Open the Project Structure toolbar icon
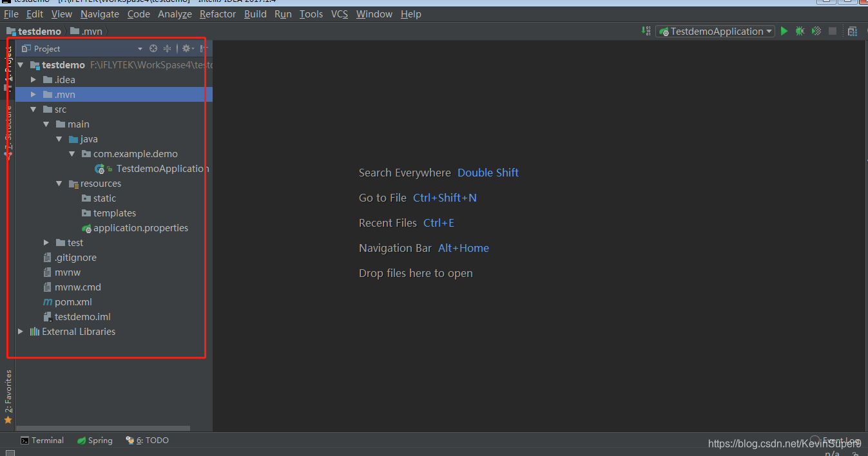 coord(853,31)
